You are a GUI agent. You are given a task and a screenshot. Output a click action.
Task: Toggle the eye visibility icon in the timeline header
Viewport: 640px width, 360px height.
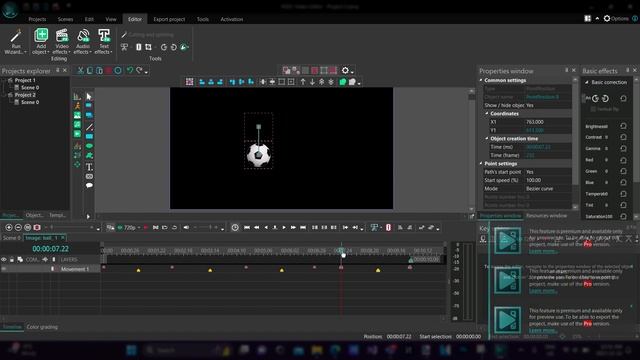point(4,259)
